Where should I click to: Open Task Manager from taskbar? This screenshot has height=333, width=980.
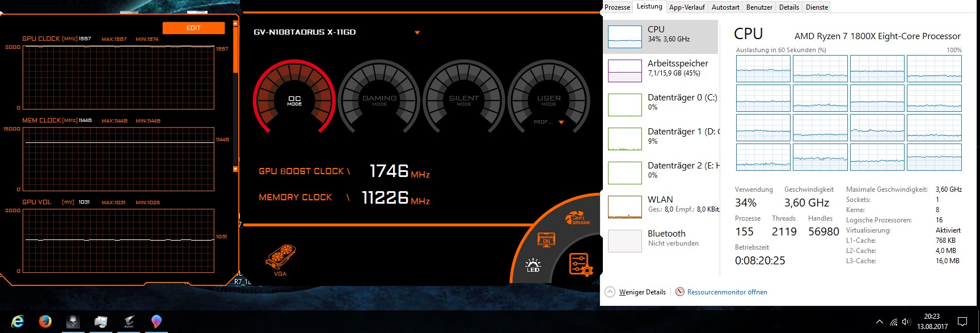pyautogui.click(x=101, y=322)
